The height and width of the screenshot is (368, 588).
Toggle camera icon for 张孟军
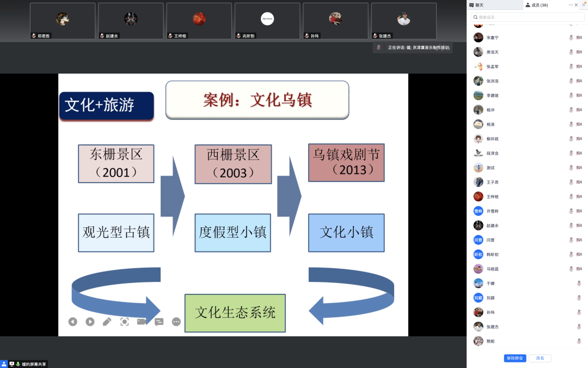click(580, 67)
